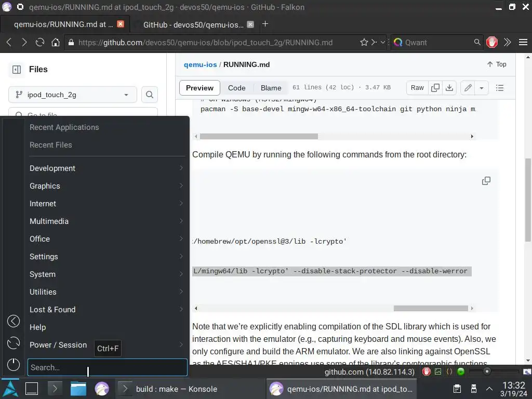
Task: Toggle image loading icon in status bar
Action: 438,372
